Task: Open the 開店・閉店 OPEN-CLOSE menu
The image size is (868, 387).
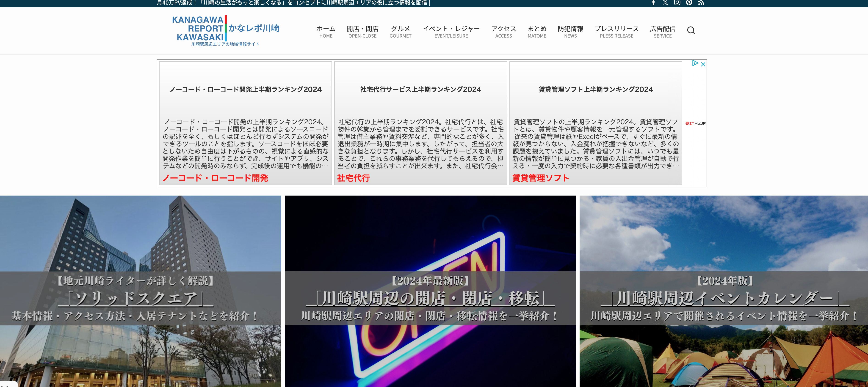Action: pyautogui.click(x=362, y=32)
